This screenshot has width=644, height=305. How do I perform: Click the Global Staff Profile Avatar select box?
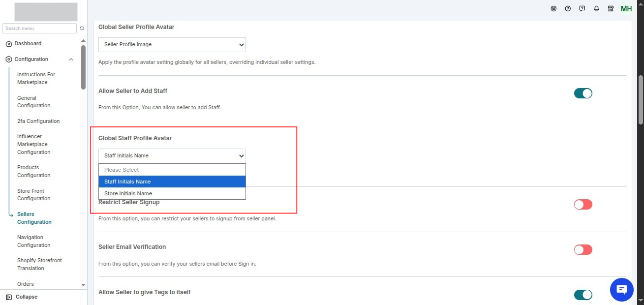(x=172, y=155)
